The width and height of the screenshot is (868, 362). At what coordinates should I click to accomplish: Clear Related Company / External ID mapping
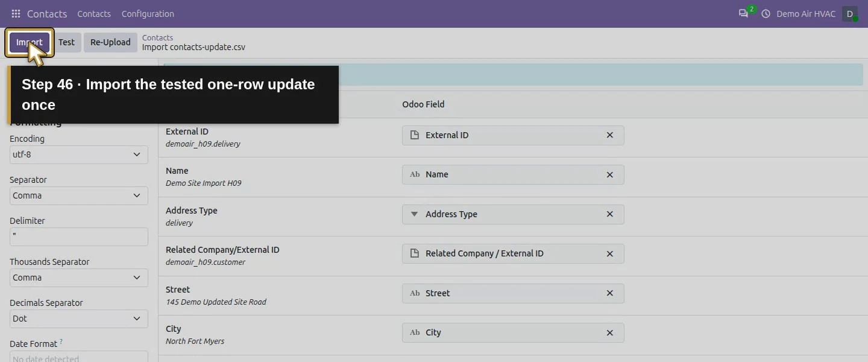click(x=609, y=253)
